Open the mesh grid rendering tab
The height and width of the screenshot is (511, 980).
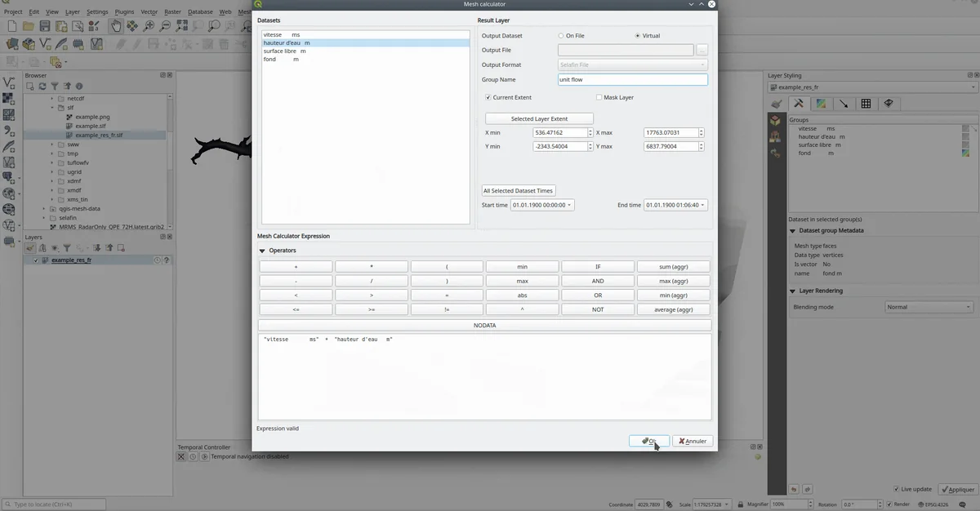(x=866, y=104)
